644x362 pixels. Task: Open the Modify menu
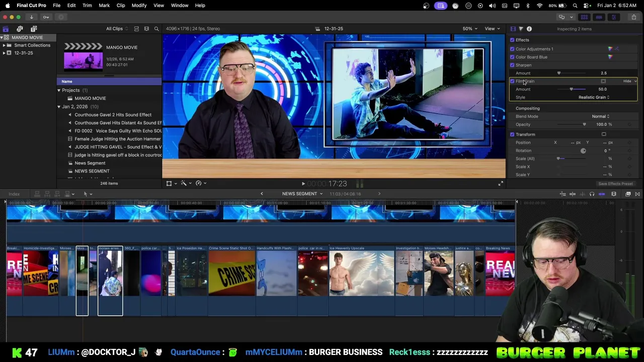tap(139, 6)
